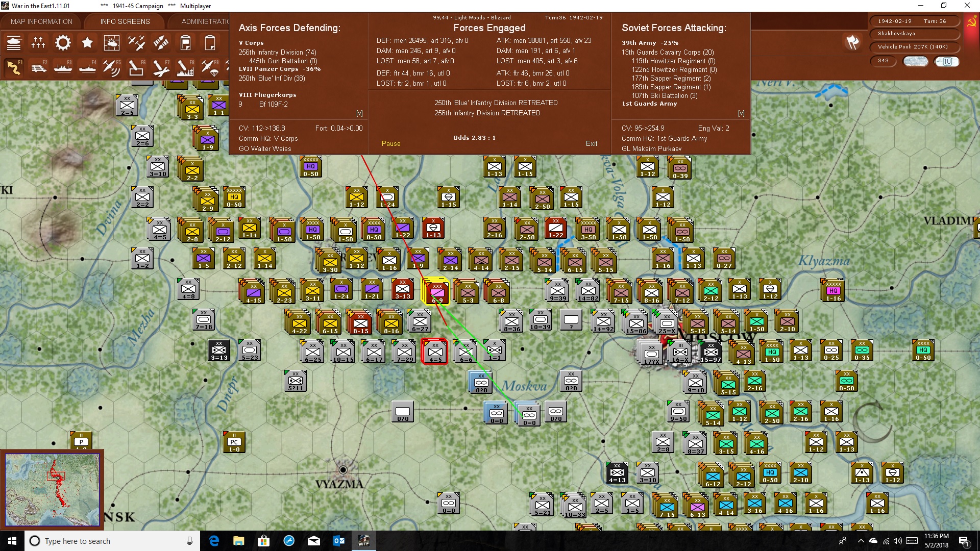The height and width of the screenshot is (551, 980).
Task: Select the PC 1-0 counter
Action: [x=234, y=442]
